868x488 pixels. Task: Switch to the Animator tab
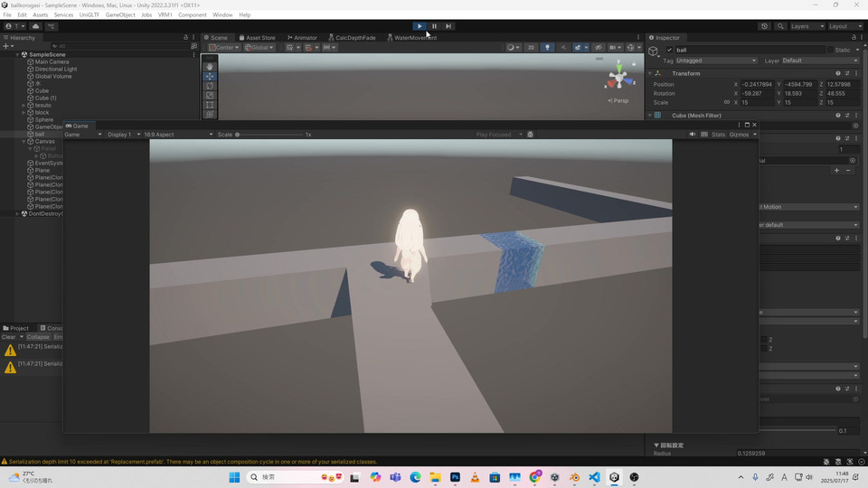coord(302,38)
